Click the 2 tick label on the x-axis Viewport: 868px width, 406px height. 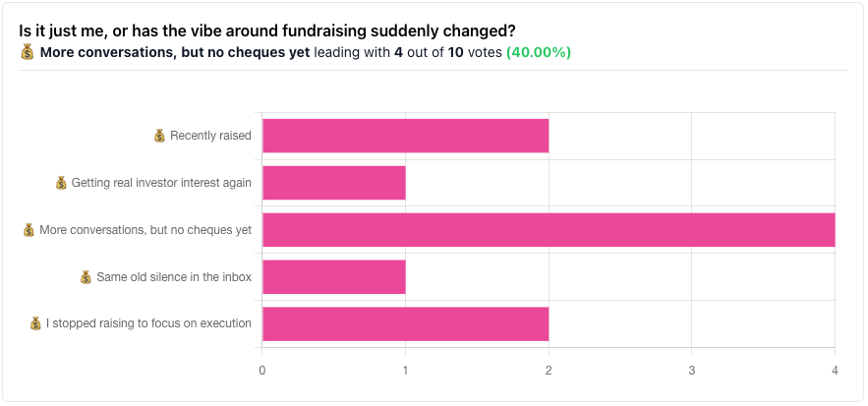[549, 371]
